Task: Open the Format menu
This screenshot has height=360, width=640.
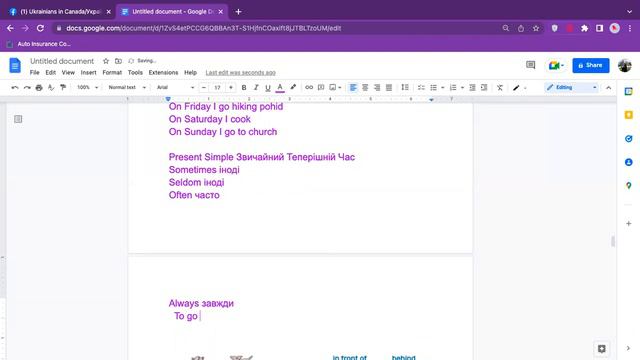Action: 112,73
